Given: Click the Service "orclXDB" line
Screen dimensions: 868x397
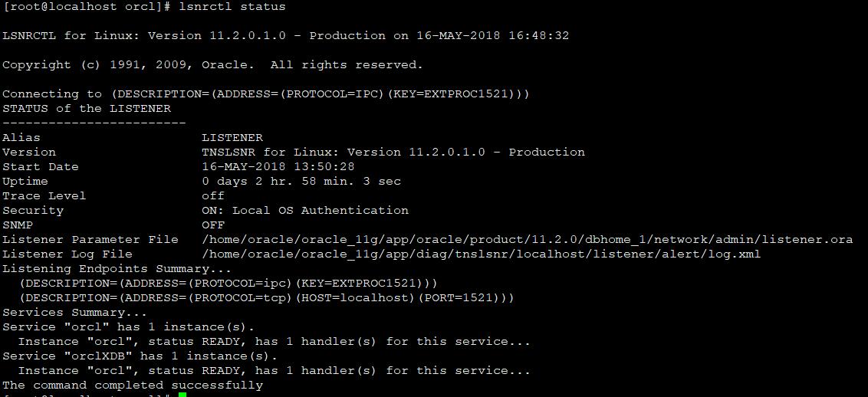Looking at the screenshot, I should 140,356.
